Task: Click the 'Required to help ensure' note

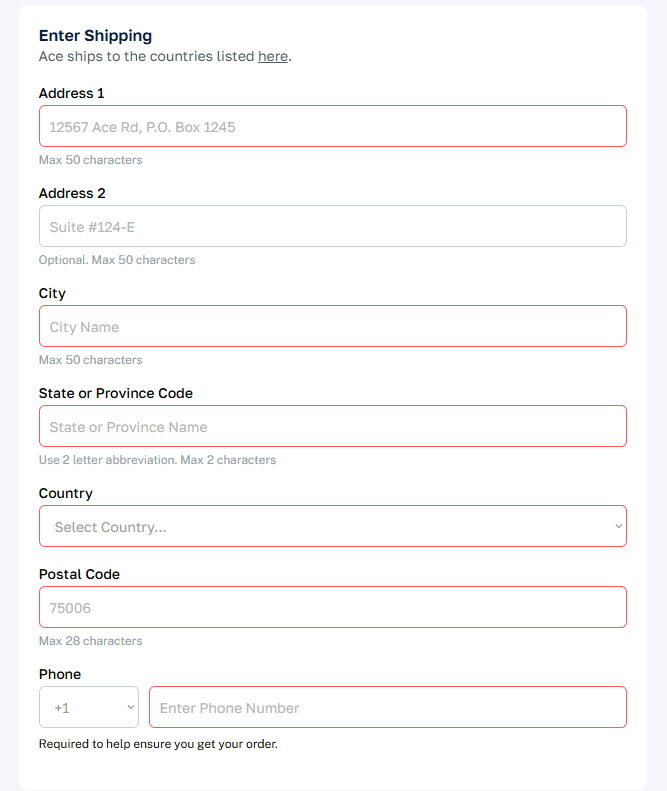Action: click(158, 744)
